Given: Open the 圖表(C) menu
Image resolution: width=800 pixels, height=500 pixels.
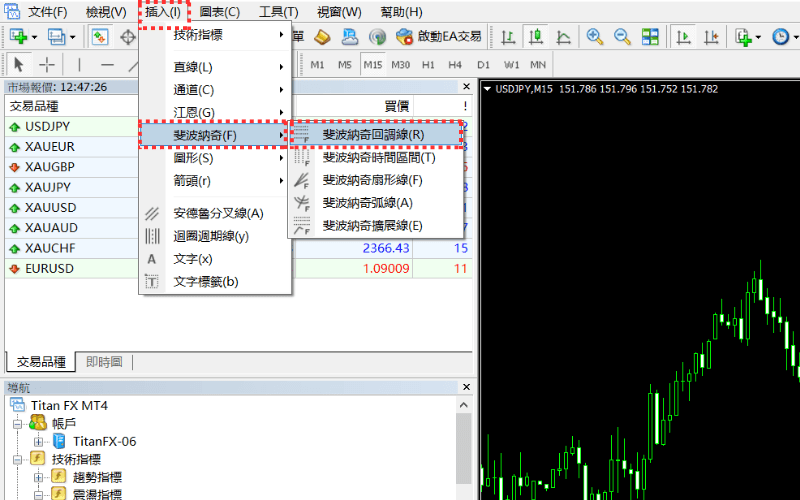Looking at the screenshot, I should pos(219,12).
